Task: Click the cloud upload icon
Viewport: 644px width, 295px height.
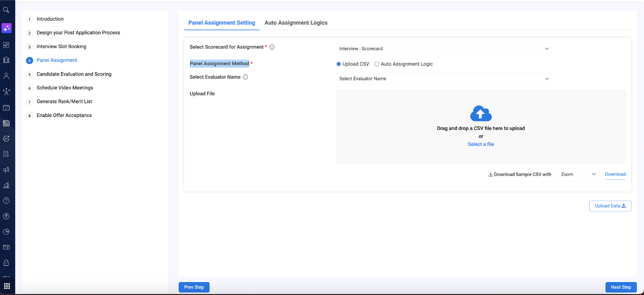Action: pos(481,114)
